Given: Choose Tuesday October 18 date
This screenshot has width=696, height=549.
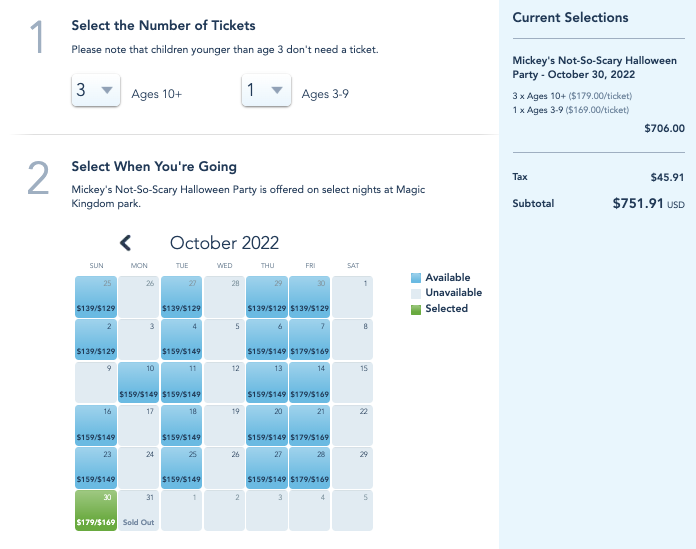Looking at the screenshot, I should click(x=182, y=424).
